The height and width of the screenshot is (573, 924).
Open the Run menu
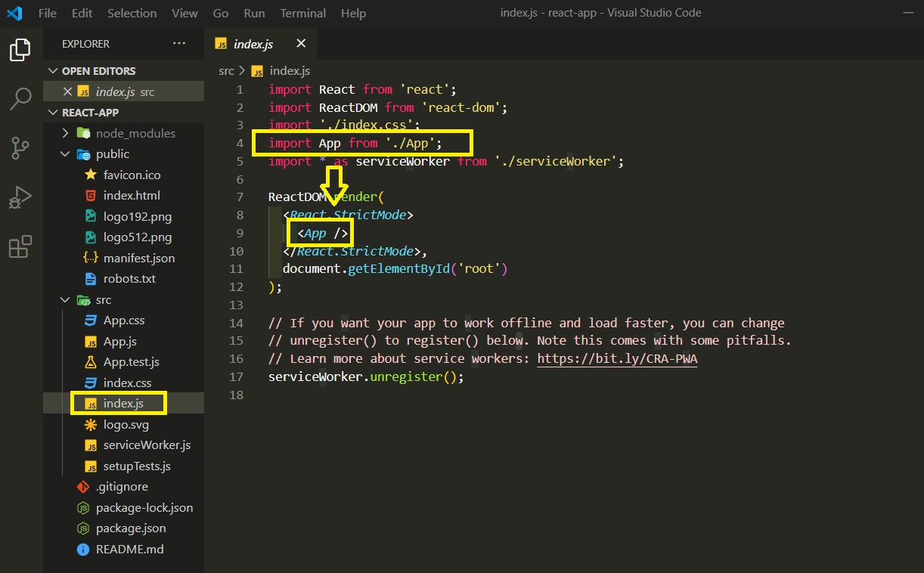pyautogui.click(x=255, y=13)
